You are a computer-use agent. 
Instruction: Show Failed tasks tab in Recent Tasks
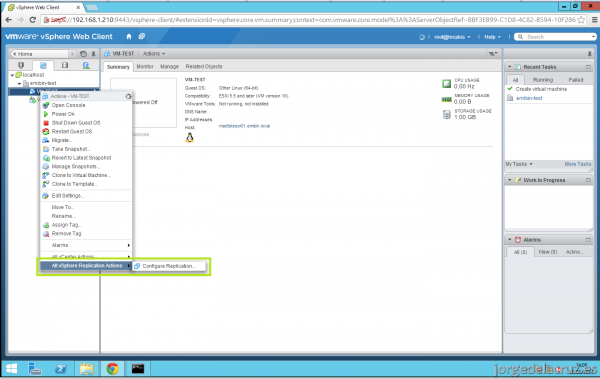click(576, 80)
